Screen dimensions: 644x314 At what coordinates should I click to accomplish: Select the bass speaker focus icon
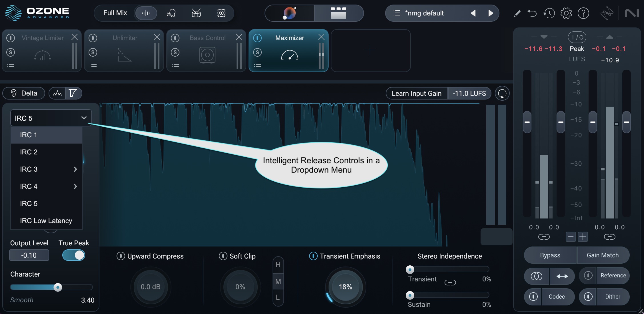click(x=221, y=13)
